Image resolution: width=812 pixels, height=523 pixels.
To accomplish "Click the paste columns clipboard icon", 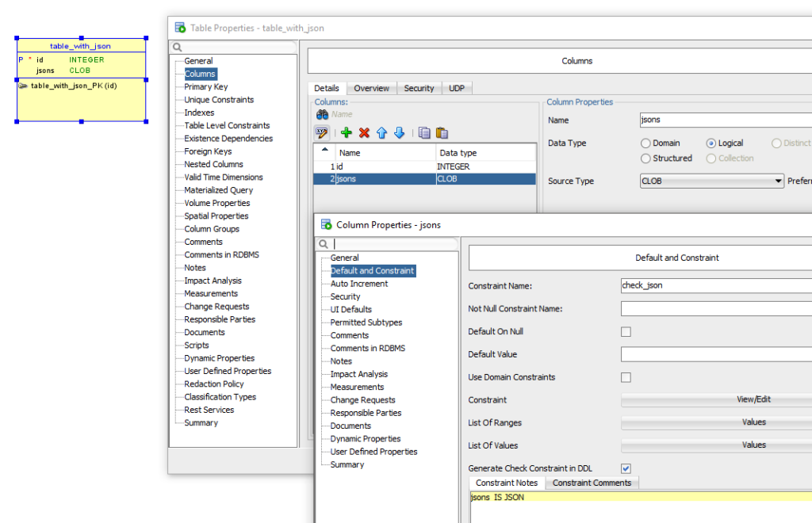I will 442,133.
